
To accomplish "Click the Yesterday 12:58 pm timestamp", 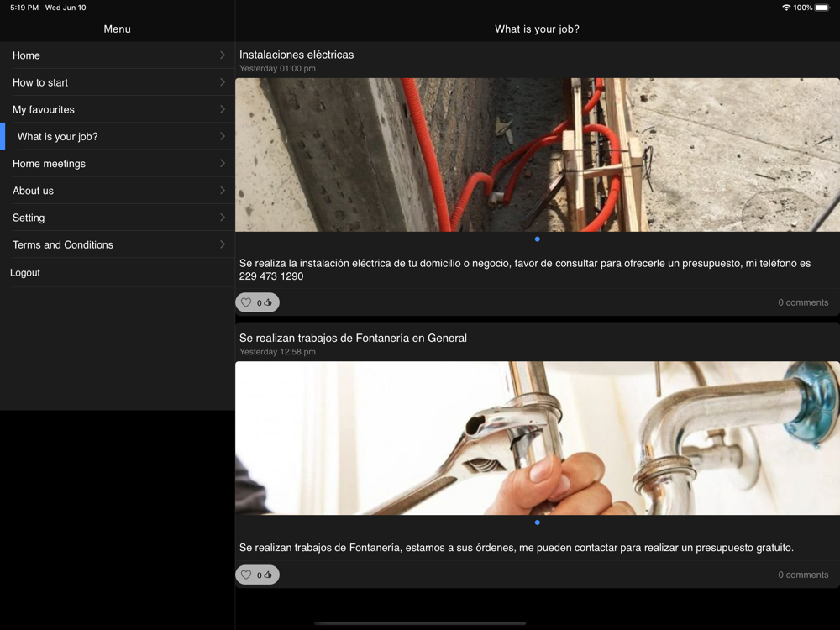I will click(x=277, y=352).
